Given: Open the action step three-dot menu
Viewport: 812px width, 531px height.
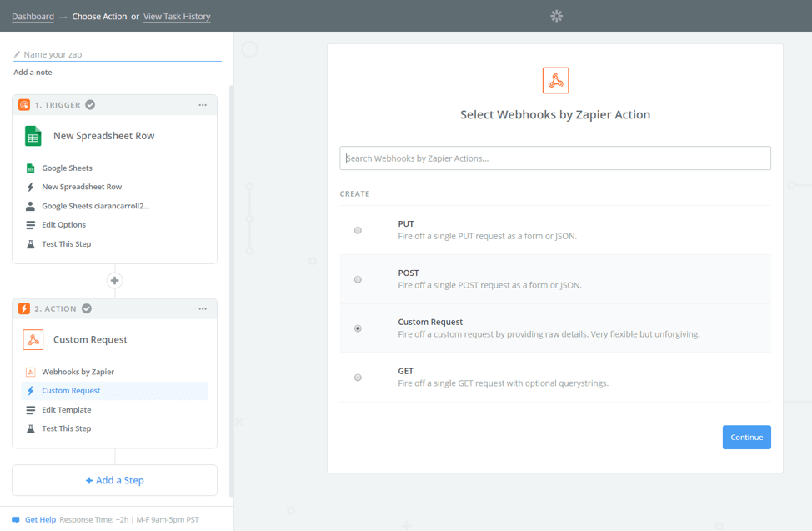Looking at the screenshot, I should click(203, 308).
